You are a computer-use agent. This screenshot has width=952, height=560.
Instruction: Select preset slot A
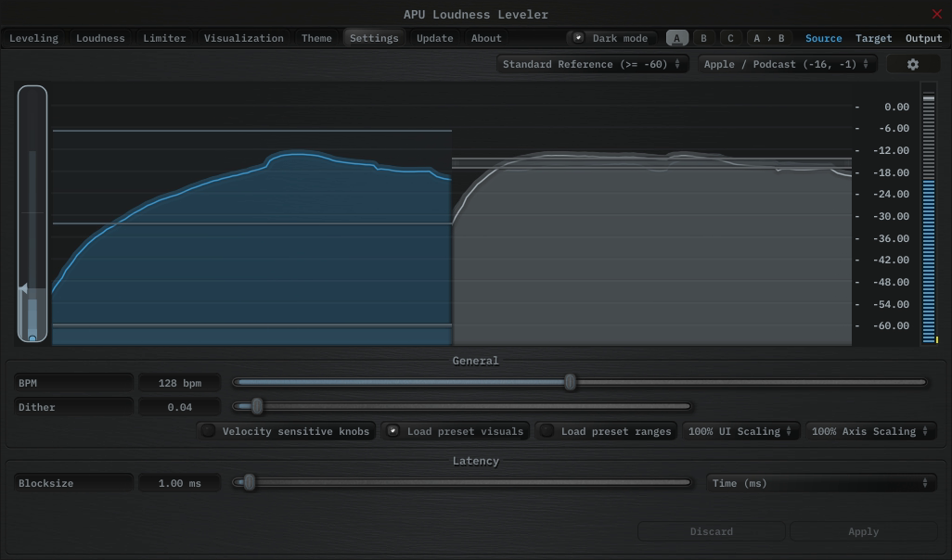pos(676,38)
